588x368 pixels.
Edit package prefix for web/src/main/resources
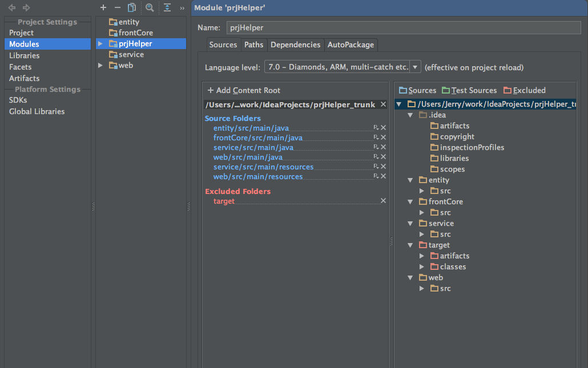(376, 176)
